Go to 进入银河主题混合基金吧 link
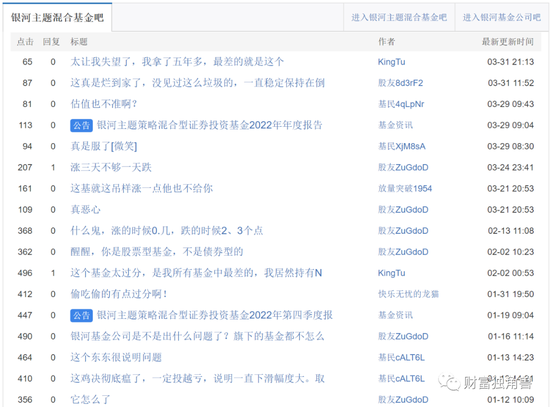550x407 pixels. click(399, 18)
